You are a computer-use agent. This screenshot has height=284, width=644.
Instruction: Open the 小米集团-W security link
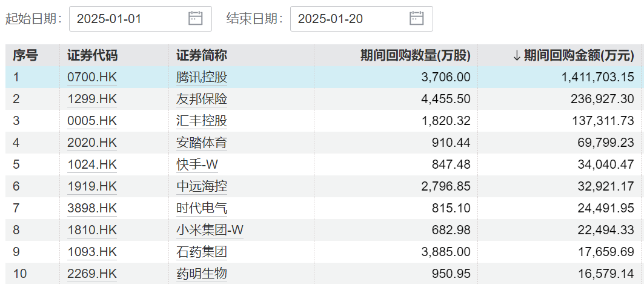point(210,230)
